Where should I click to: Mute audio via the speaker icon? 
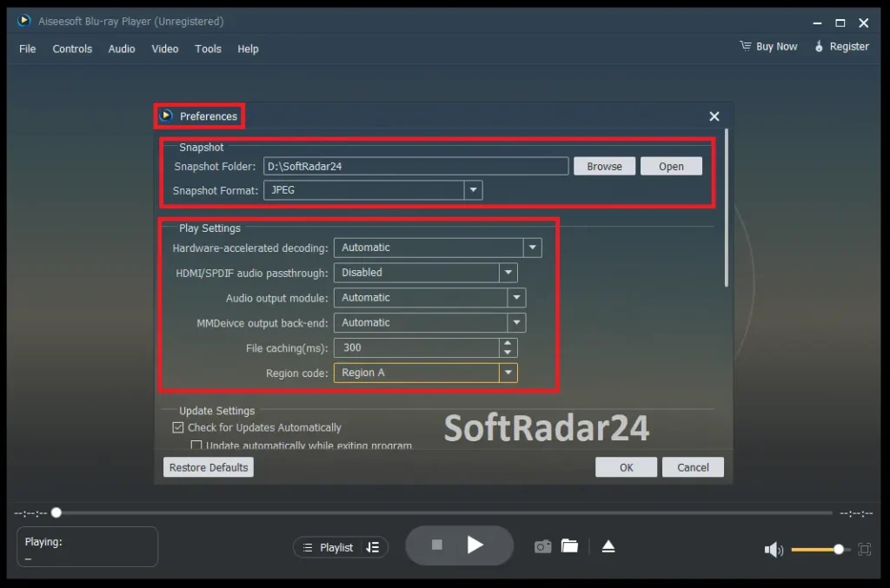(773, 549)
